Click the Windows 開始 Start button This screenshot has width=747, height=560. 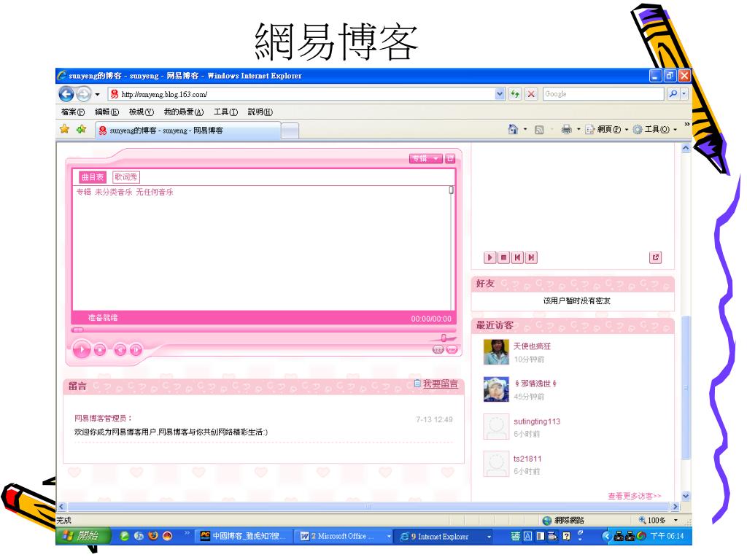tap(84, 536)
